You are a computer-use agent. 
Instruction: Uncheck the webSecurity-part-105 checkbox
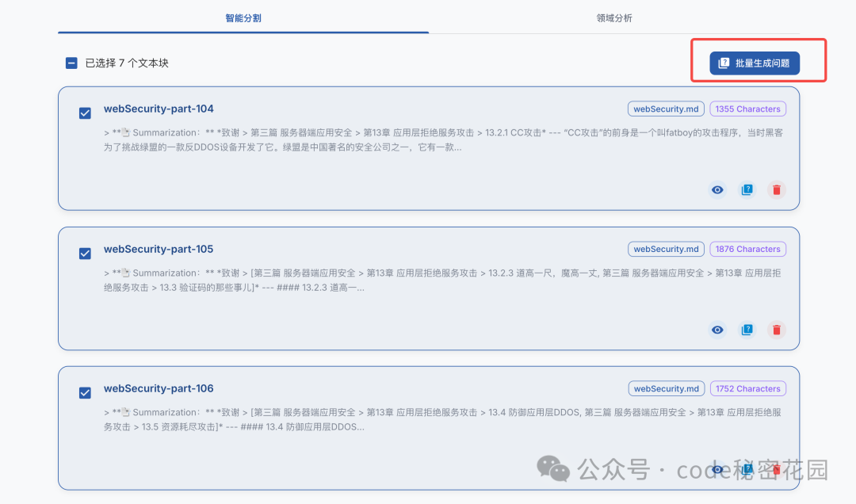[x=85, y=254]
